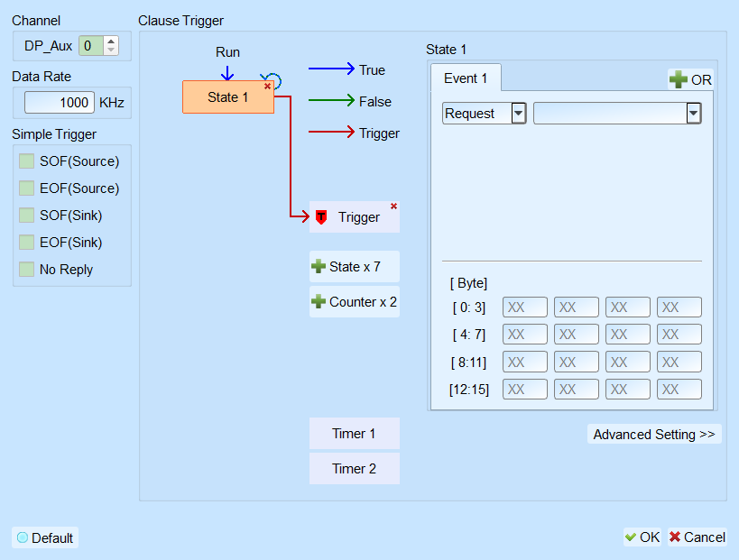Select the Timer 1 block
739x560 pixels.
(354, 434)
